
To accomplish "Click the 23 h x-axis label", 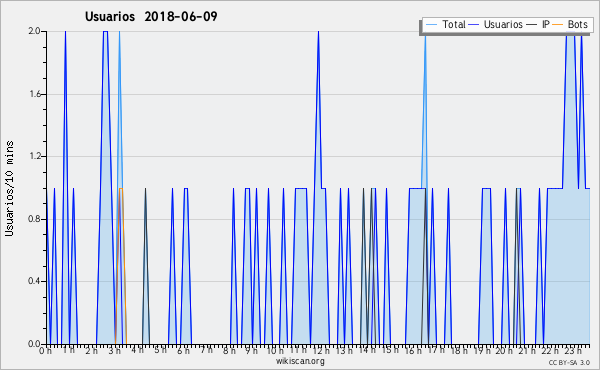I will pyautogui.click(x=573, y=350).
